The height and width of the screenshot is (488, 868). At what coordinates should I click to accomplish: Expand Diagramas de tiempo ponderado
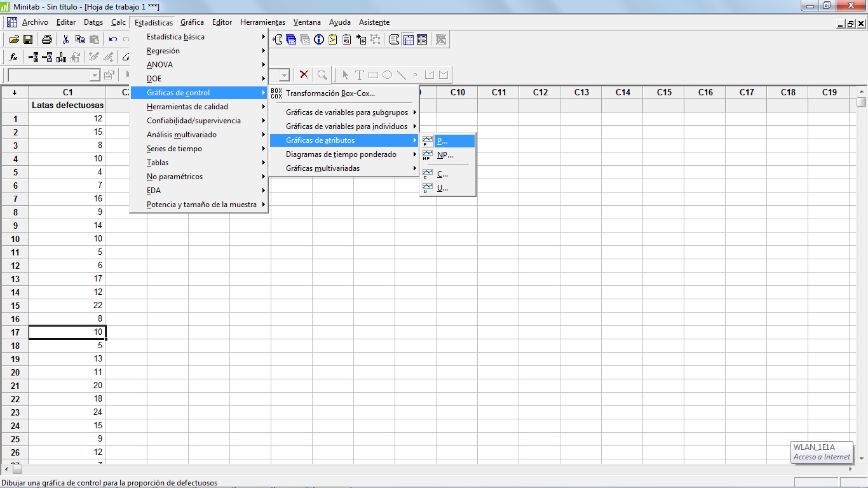tap(344, 154)
